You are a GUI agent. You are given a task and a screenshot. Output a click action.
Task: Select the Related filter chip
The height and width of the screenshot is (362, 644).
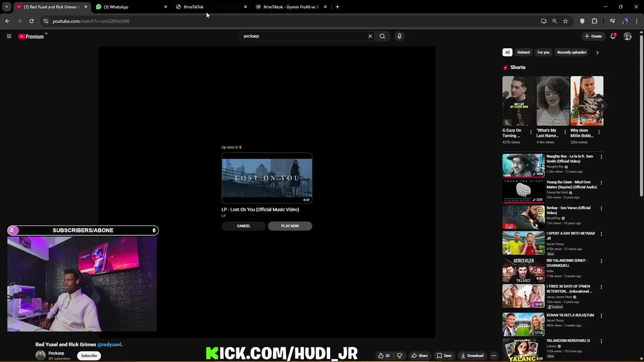pos(523,52)
